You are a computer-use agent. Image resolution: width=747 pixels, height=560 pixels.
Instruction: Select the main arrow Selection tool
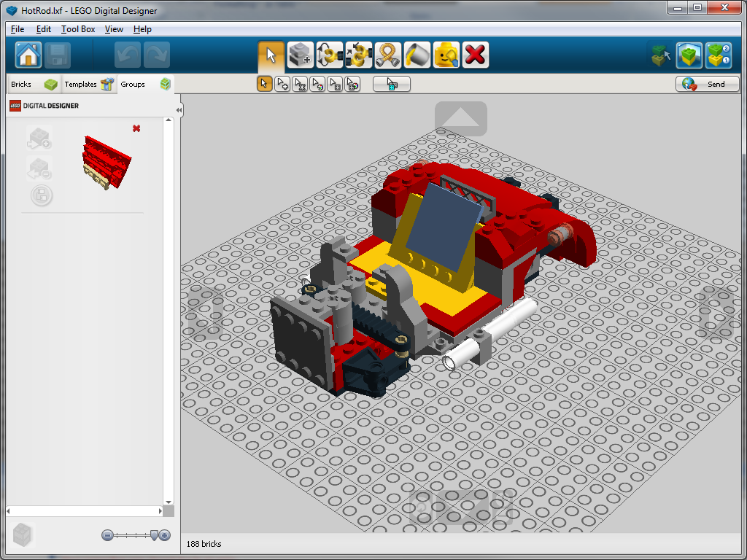[x=271, y=55]
